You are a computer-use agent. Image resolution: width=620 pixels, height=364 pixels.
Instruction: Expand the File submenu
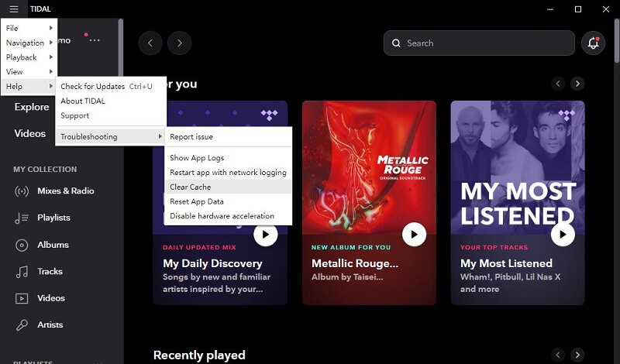(x=29, y=28)
